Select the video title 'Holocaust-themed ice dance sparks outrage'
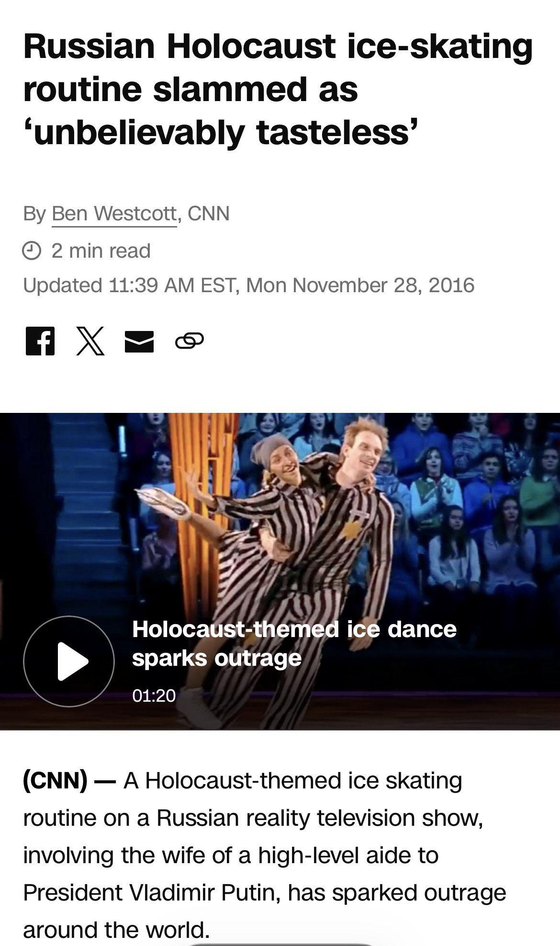Screen dimensions: 560x946 coord(294,643)
